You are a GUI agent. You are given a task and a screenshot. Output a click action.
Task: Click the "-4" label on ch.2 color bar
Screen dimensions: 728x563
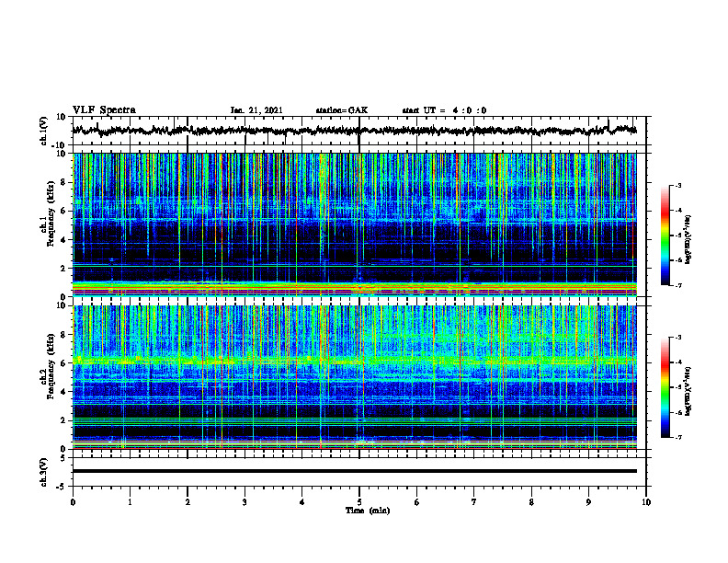677,362
